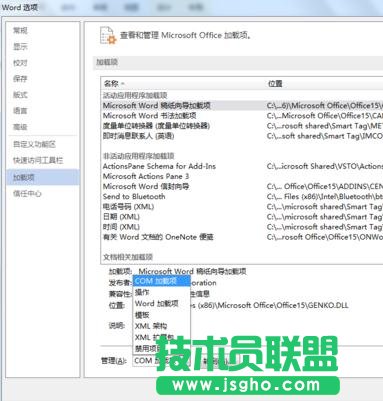Click the path cell for Send to Bluetooth
383x401 pixels.
tap(324, 196)
